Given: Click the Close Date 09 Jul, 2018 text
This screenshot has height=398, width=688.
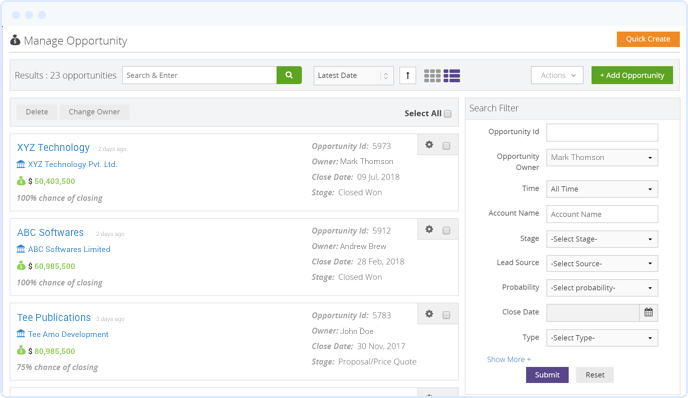Looking at the screenshot, I should [355, 177].
